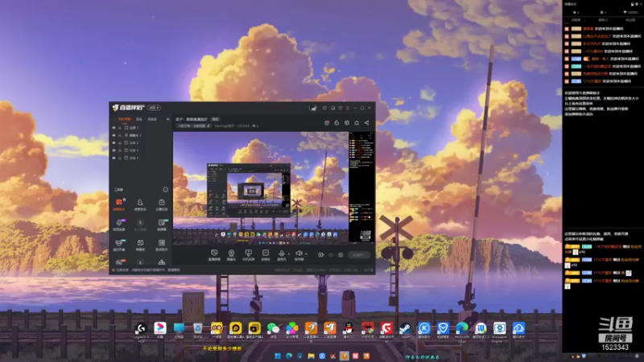Expand the microphone dropdown arrow
The image size is (644, 362).
pos(288,254)
